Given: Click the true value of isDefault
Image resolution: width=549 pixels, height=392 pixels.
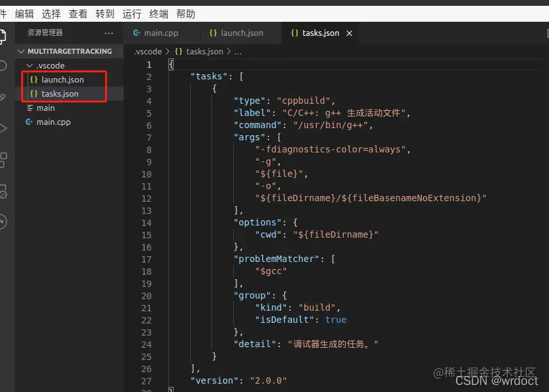Looking at the screenshot, I should [336, 320].
